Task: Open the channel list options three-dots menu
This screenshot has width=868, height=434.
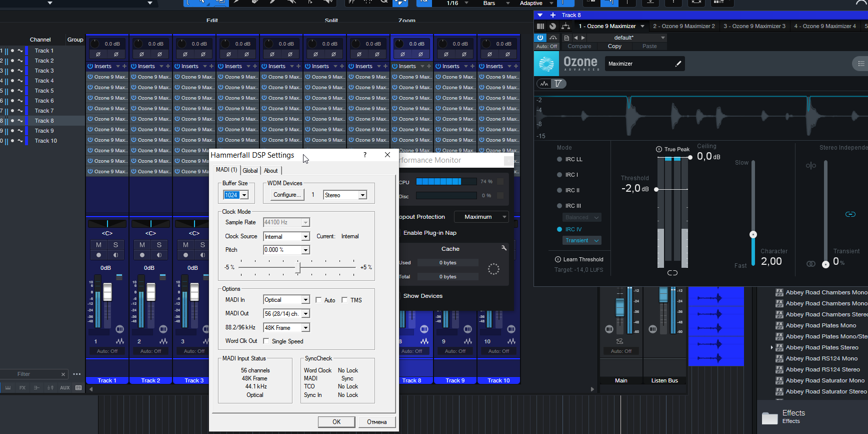Action: tap(76, 374)
